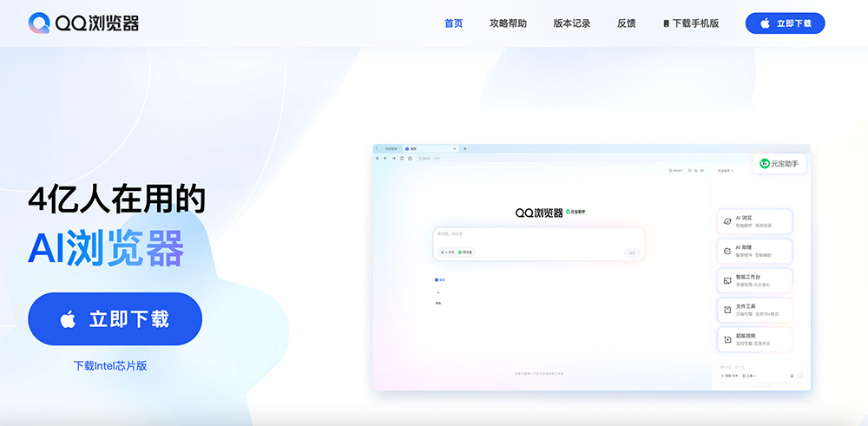Expand the 工具 dropdown in preview sidebar

click(749, 376)
